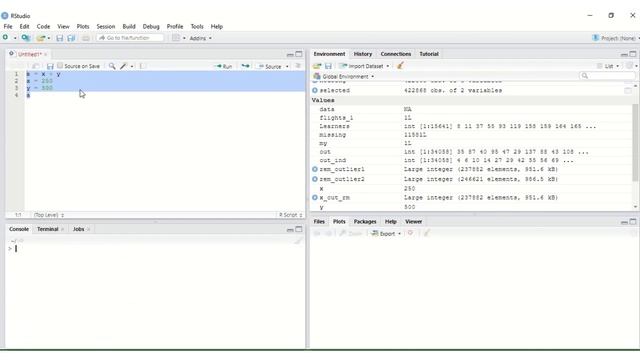This screenshot has height=360, width=640.
Task: Click the console input prompt
Action: [155, 249]
